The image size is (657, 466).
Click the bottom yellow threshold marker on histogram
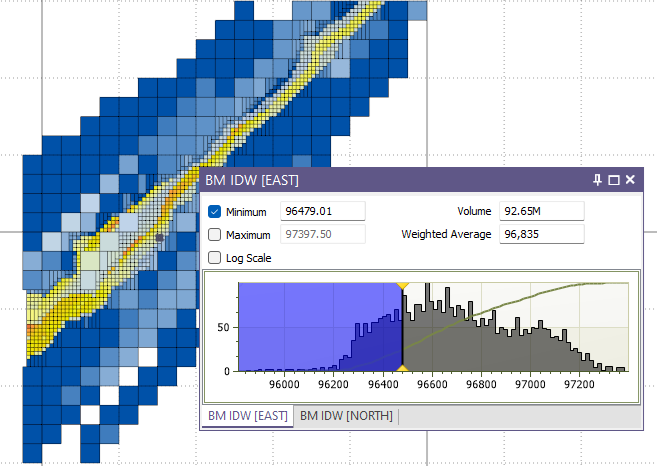(402, 368)
